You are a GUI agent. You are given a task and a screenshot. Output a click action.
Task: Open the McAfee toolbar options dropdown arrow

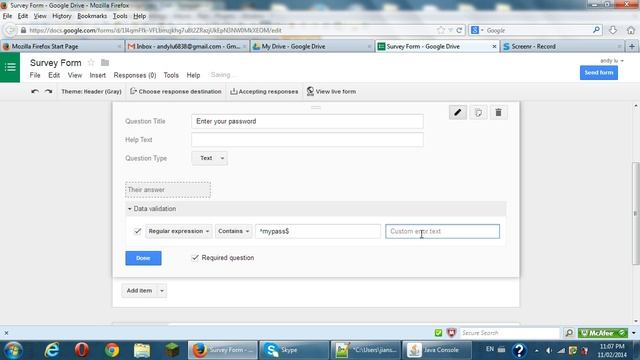[x=634, y=333]
